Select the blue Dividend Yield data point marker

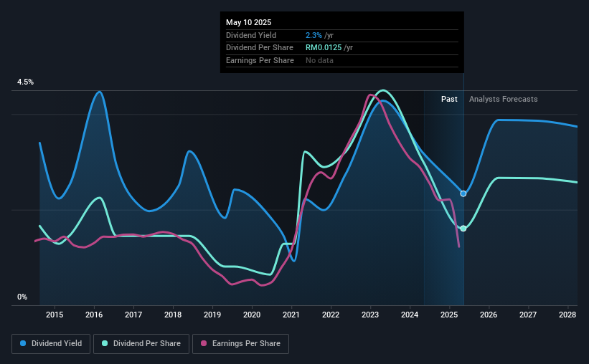pyautogui.click(x=463, y=193)
